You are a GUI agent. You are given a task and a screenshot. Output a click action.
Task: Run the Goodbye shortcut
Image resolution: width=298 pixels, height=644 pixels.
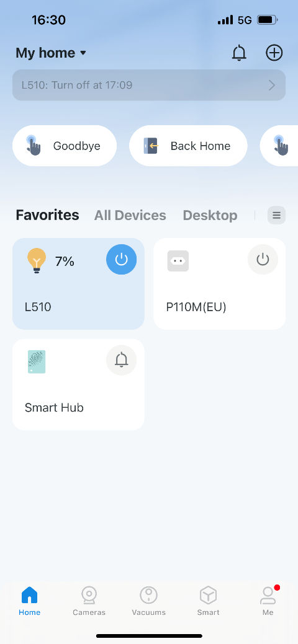click(x=65, y=146)
